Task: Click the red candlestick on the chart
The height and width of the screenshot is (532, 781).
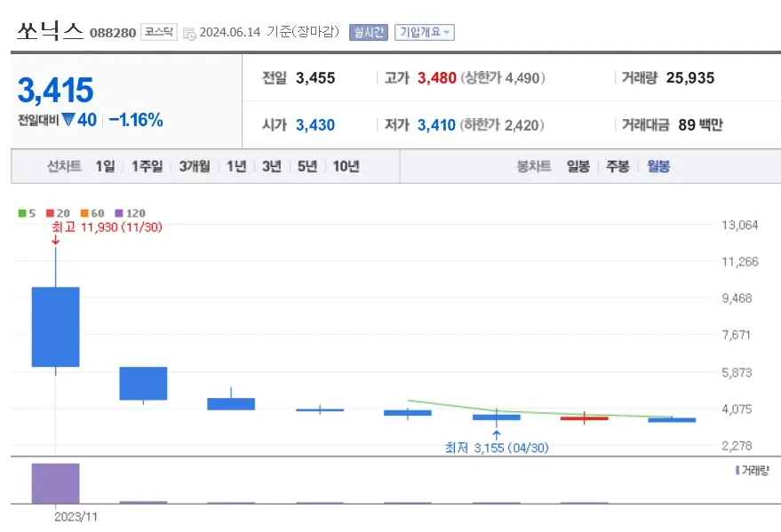Action: pos(585,418)
